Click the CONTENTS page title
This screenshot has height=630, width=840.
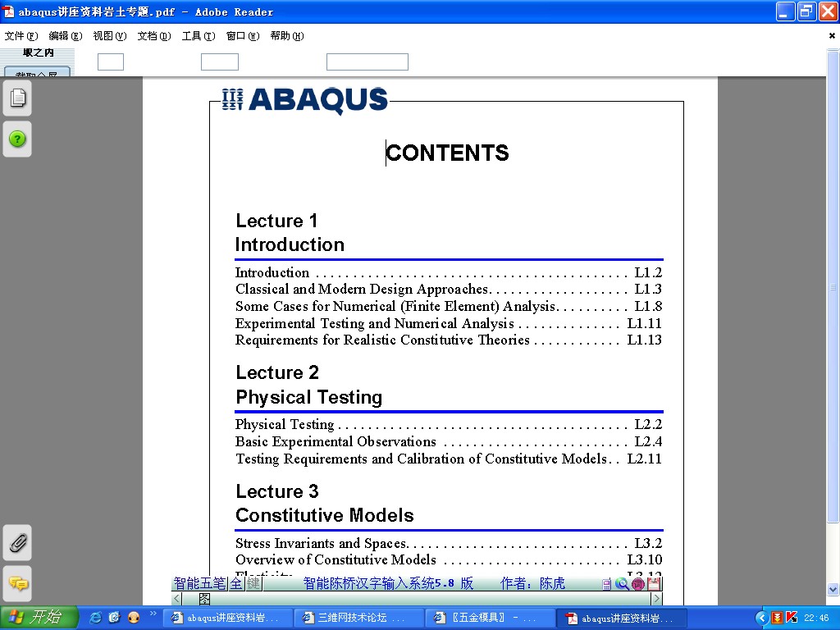[x=447, y=153]
